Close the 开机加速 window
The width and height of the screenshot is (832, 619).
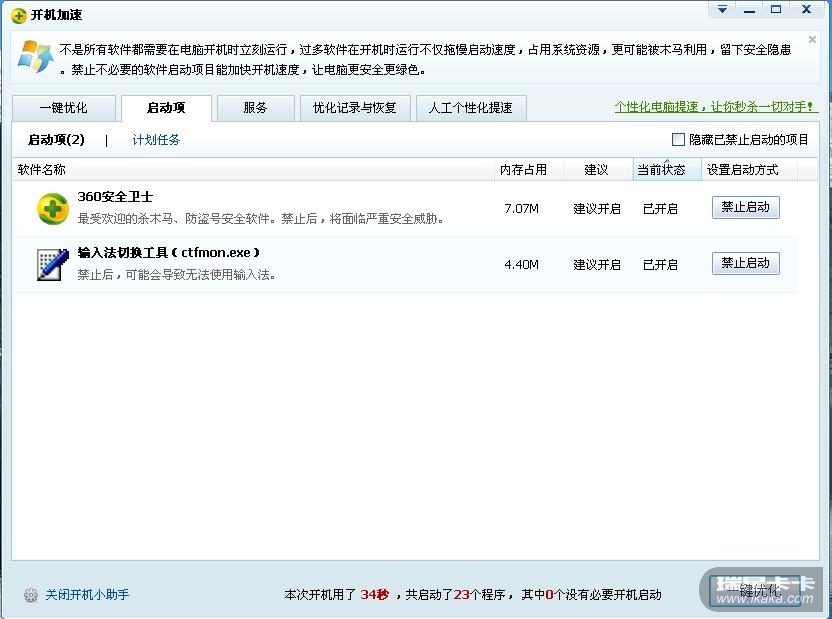[807, 10]
